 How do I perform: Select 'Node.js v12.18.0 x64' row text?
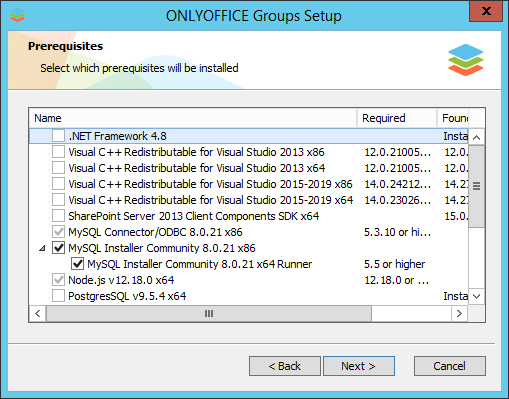(x=121, y=280)
